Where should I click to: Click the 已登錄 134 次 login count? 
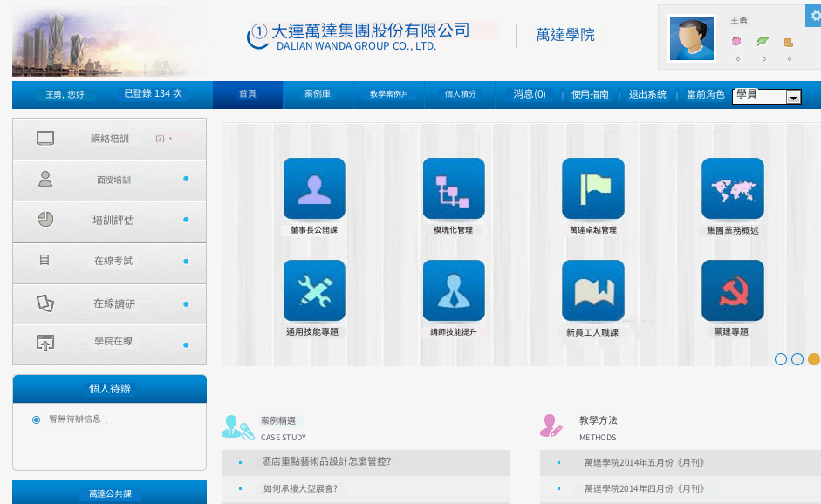[153, 93]
